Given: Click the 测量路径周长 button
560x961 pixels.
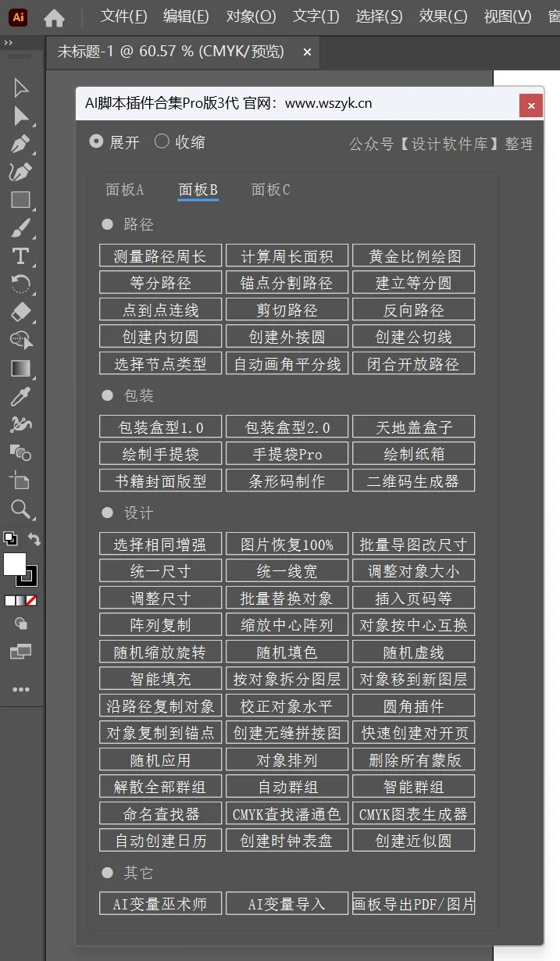Looking at the screenshot, I should point(160,256).
